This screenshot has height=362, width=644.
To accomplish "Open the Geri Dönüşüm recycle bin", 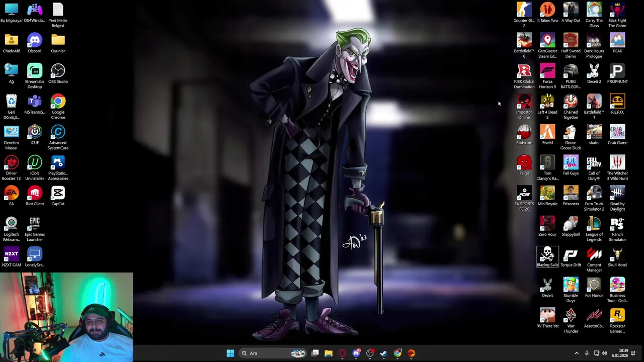I will (x=11, y=107).
